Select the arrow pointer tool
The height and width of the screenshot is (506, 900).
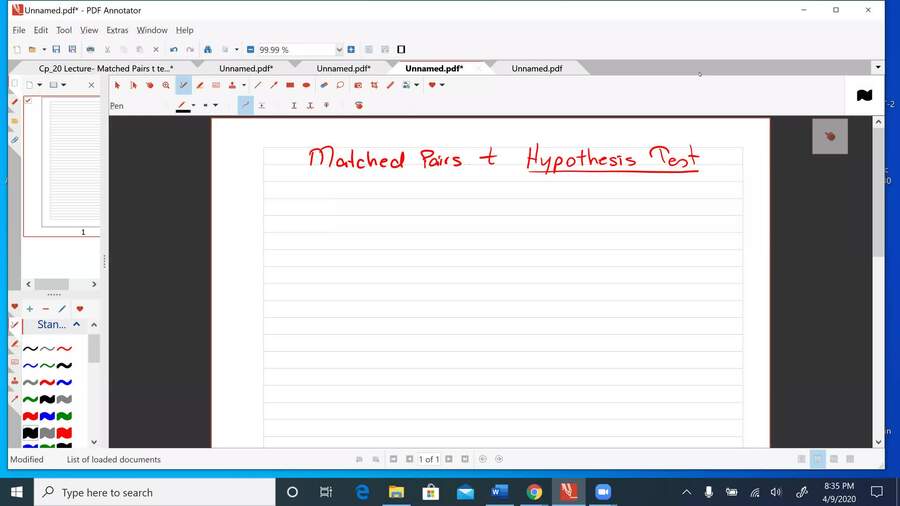pyautogui.click(x=117, y=85)
